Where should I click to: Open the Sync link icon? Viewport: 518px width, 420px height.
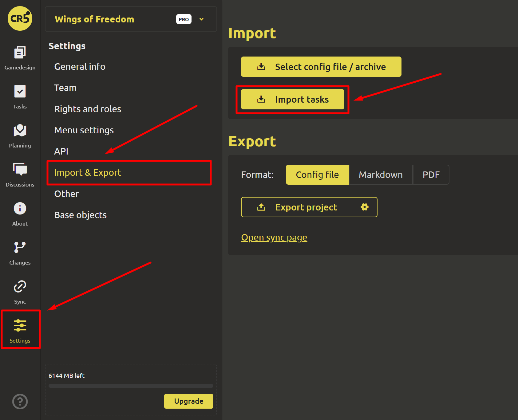point(20,287)
